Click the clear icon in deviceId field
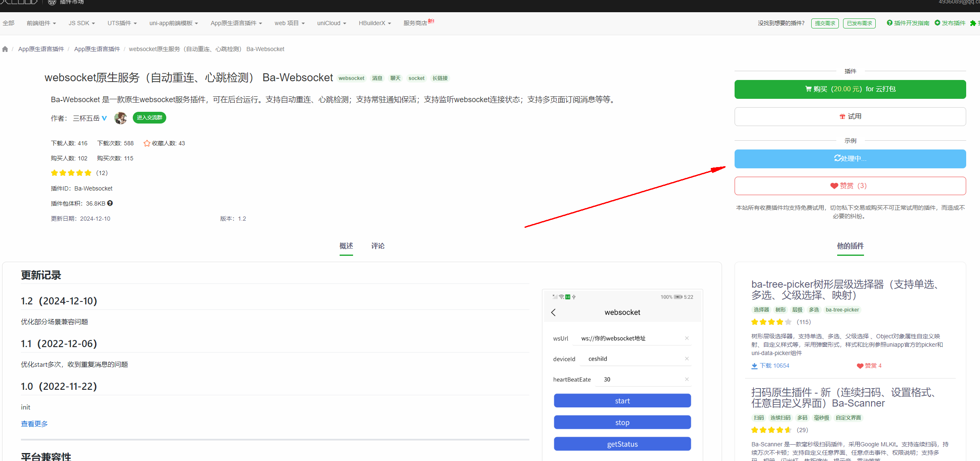This screenshot has height=461, width=980. tap(687, 359)
